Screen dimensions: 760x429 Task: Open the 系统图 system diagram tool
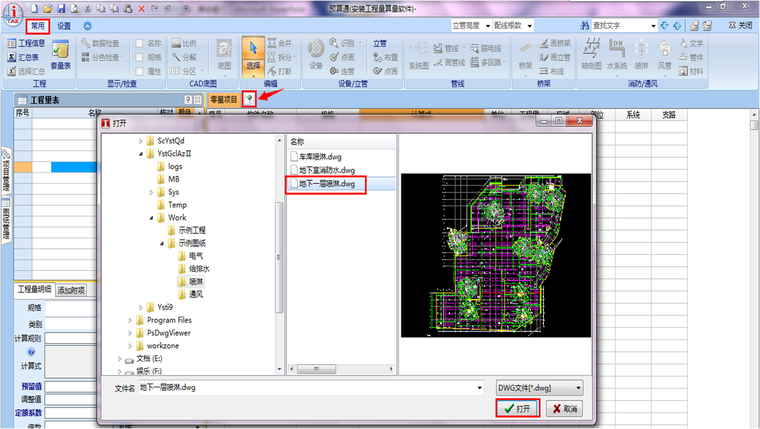(419, 55)
